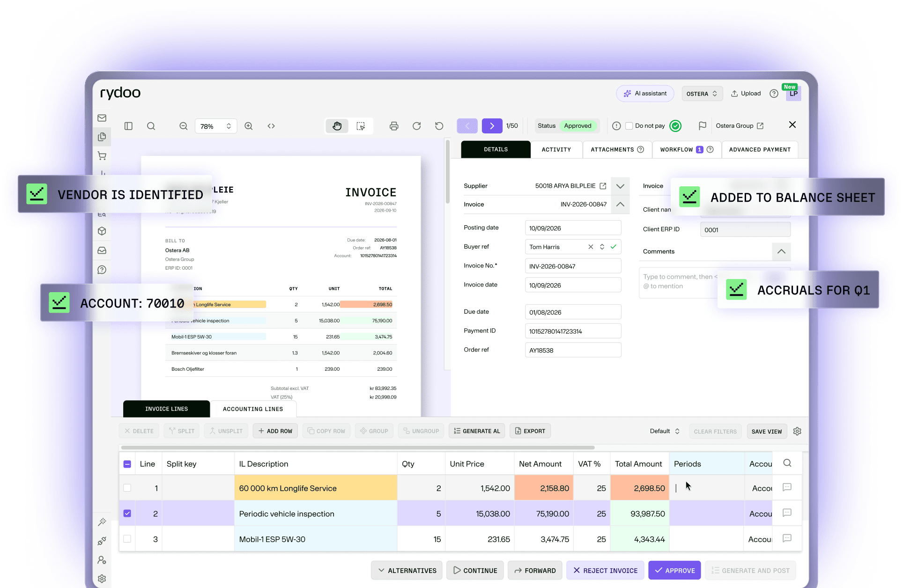The height and width of the screenshot is (588, 903).
Task: Check the line 1 row checkbox
Action: click(x=127, y=488)
